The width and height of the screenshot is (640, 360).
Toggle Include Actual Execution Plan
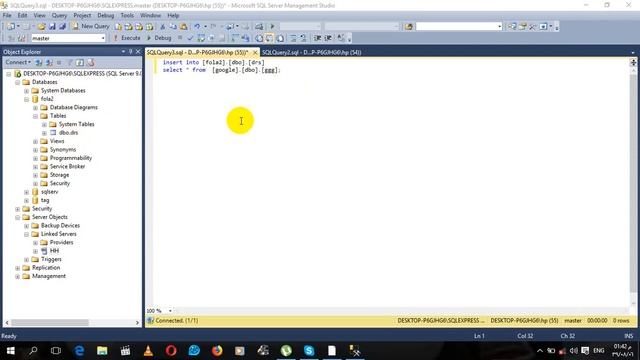pos(235,38)
